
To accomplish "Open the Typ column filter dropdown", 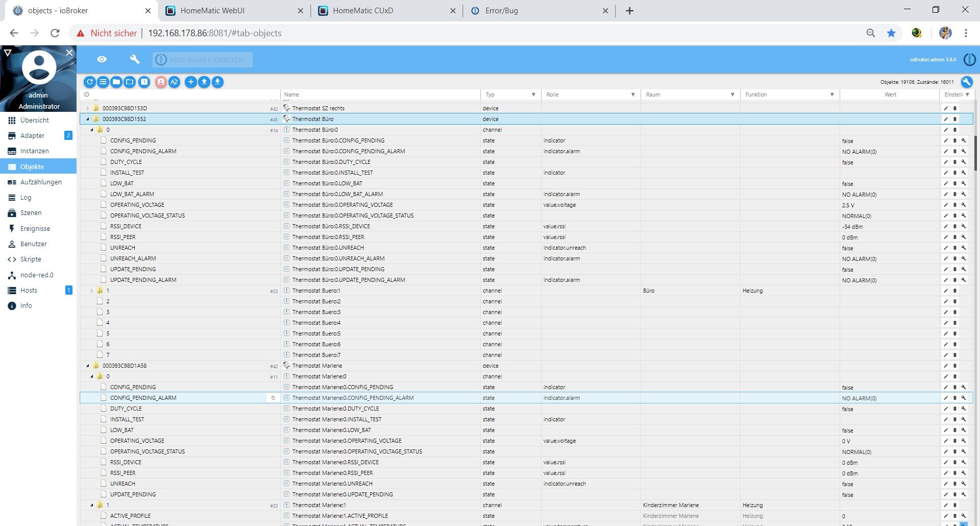I will pyautogui.click(x=533, y=94).
